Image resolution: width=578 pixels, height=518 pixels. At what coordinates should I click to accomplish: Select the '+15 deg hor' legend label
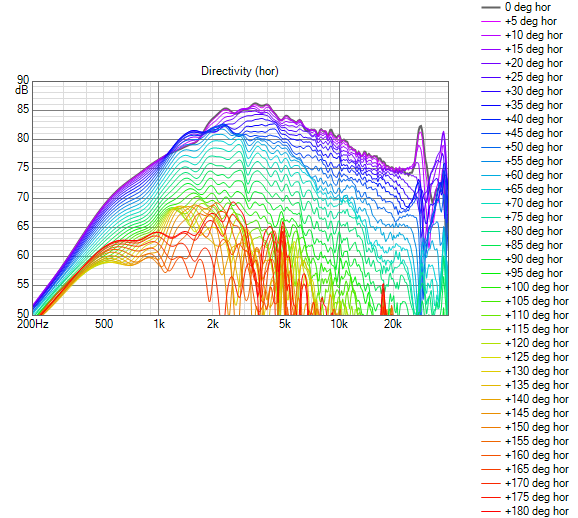(x=533, y=49)
